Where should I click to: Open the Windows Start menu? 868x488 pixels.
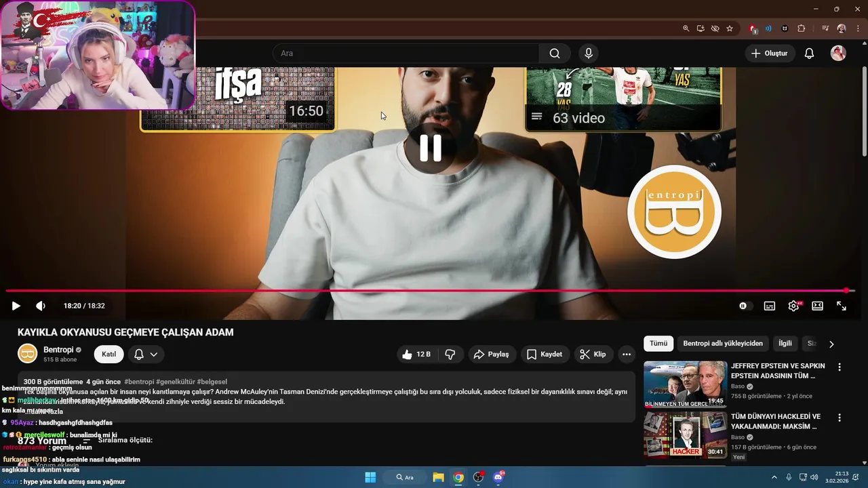[x=370, y=477]
